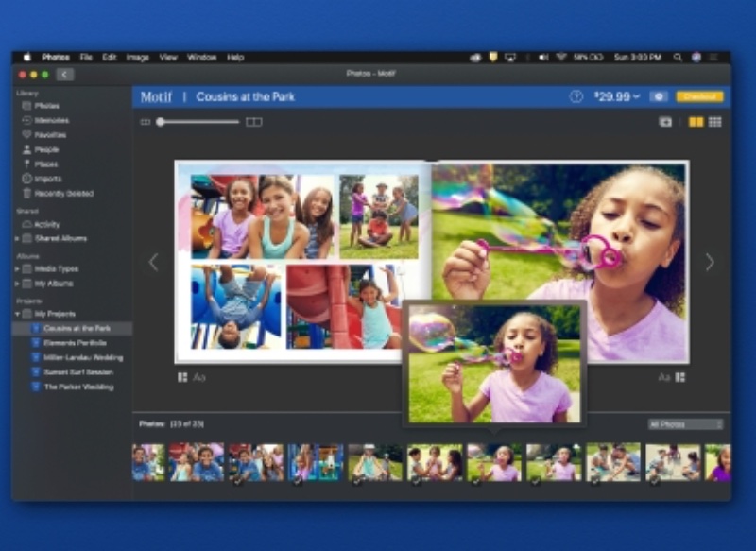The width and height of the screenshot is (756, 551).
Task: Click the back arrow in title bar
Action: coord(64,74)
